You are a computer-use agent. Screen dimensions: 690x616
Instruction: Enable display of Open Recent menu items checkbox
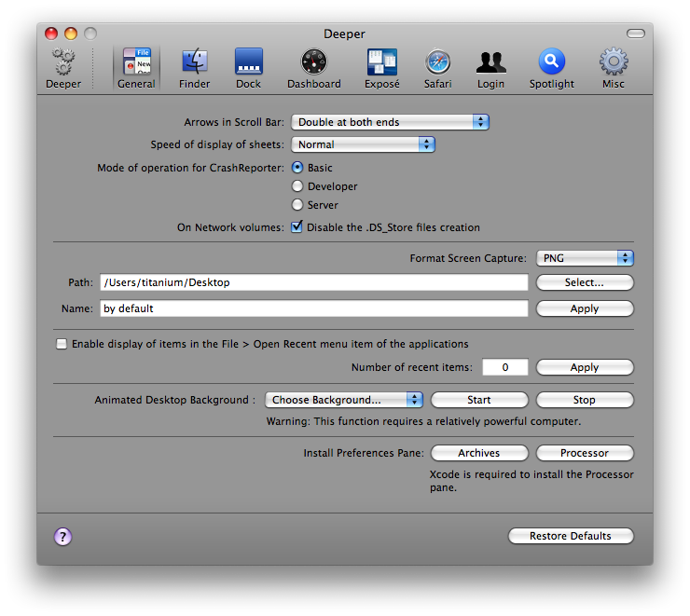tap(62, 344)
